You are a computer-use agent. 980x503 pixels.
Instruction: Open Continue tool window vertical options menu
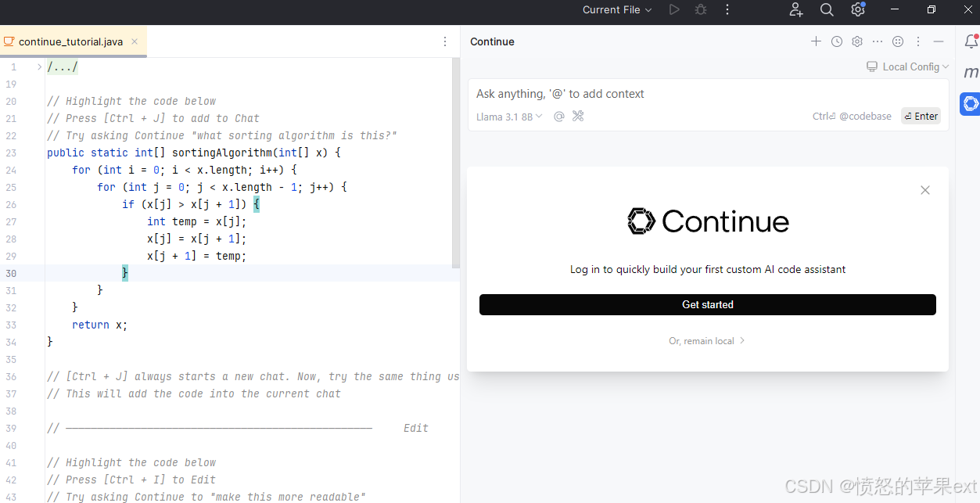click(x=918, y=41)
